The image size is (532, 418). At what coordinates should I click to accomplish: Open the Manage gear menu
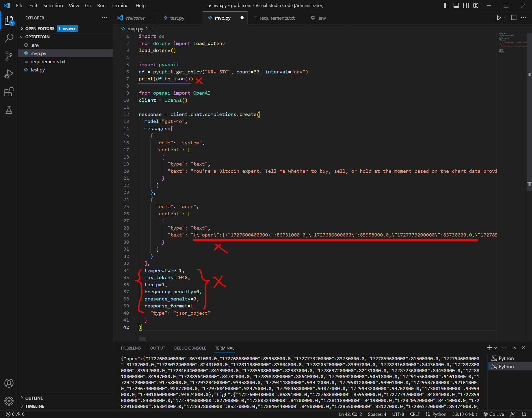(x=9, y=401)
